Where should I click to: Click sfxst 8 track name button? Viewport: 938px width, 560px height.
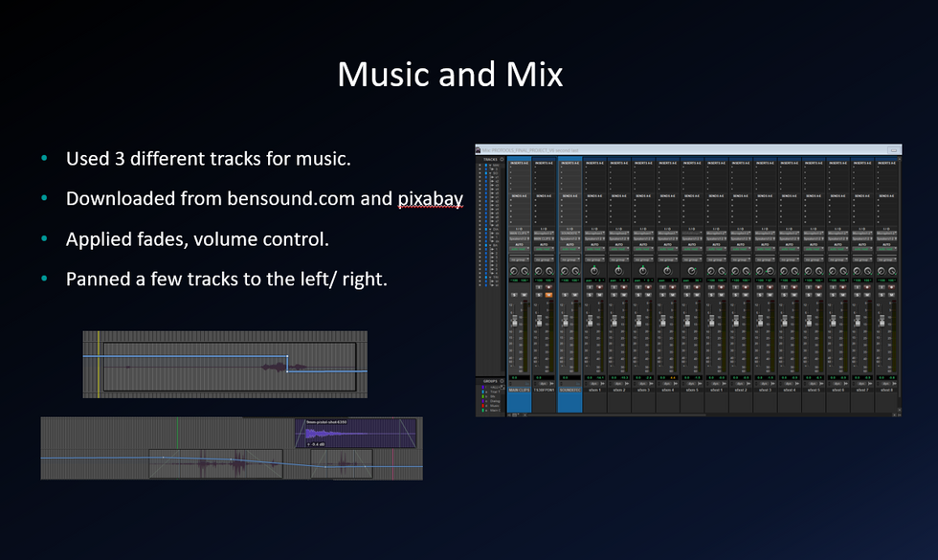pyautogui.click(x=886, y=391)
